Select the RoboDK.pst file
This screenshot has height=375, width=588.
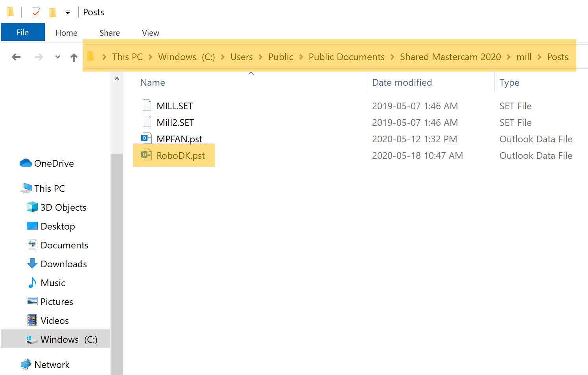[x=181, y=156]
